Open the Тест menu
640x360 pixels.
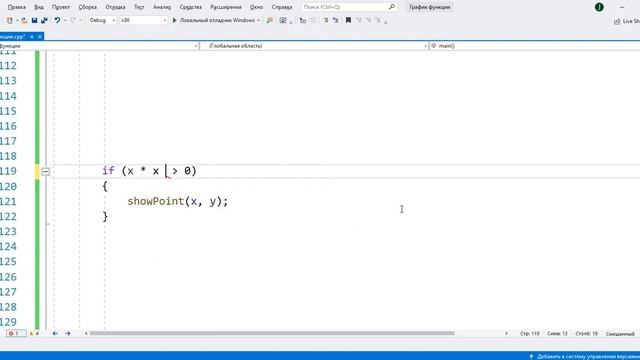click(139, 7)
